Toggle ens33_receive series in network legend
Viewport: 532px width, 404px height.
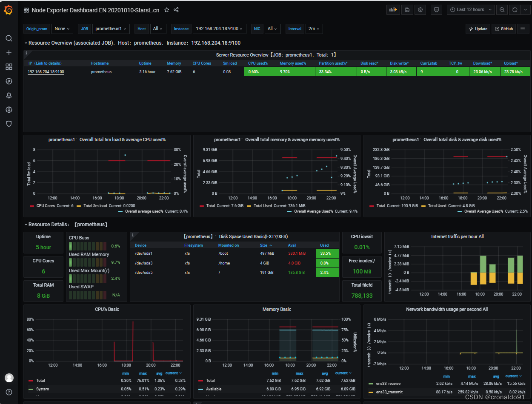click(389, 384)
